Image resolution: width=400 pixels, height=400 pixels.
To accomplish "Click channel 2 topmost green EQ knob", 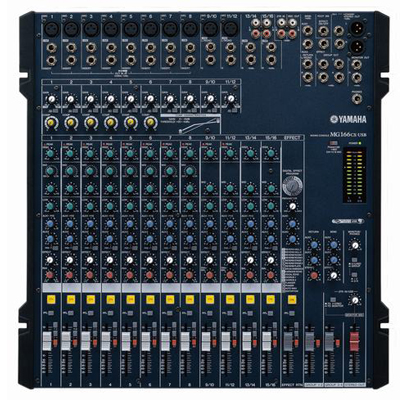I will click(x=70, y=154).
